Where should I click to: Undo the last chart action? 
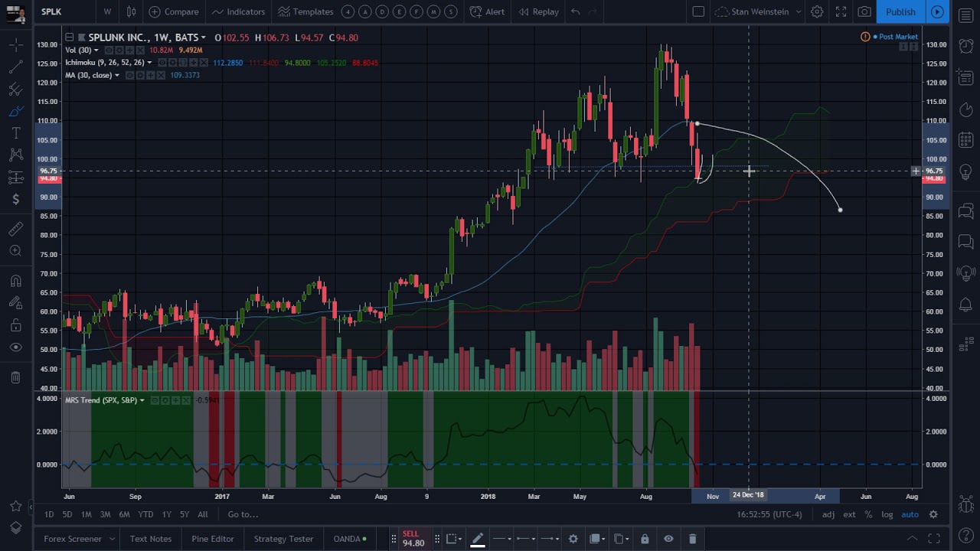(575, 11)
